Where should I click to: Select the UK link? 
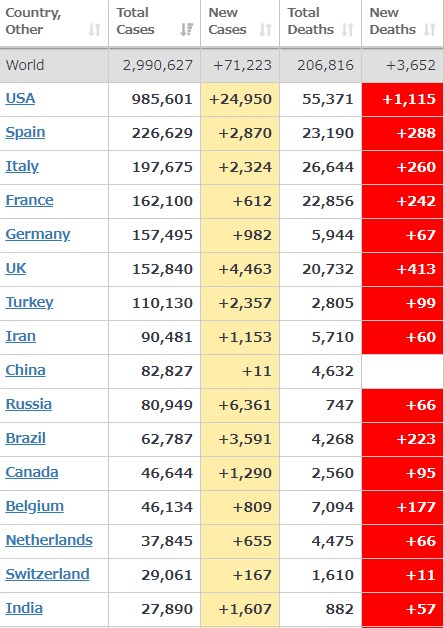pos(16,268)
